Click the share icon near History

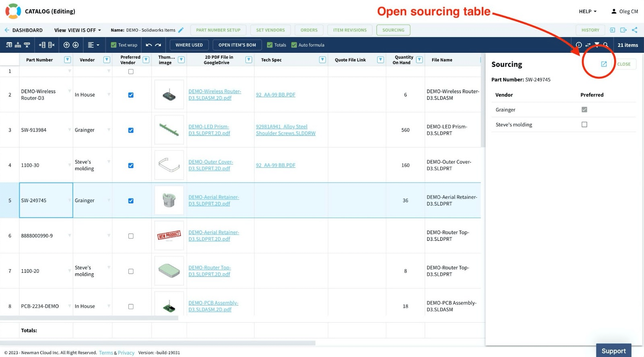635,30
